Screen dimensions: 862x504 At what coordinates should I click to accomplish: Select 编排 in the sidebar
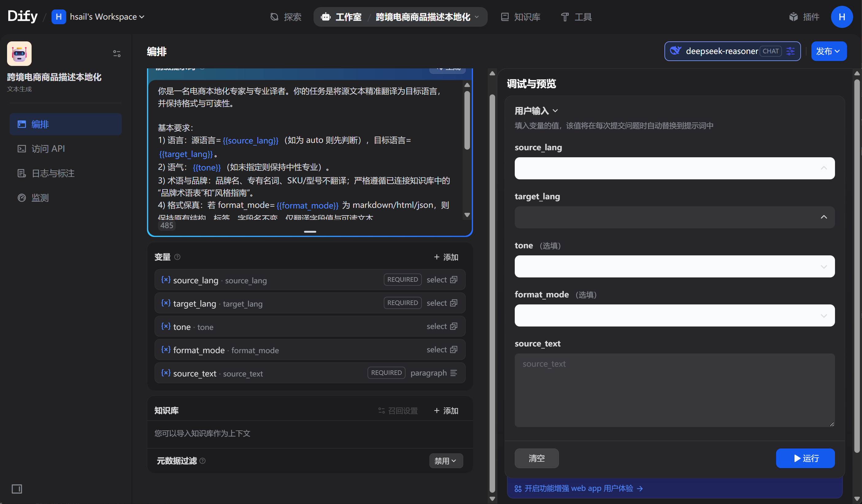click(x=66, y=124)
